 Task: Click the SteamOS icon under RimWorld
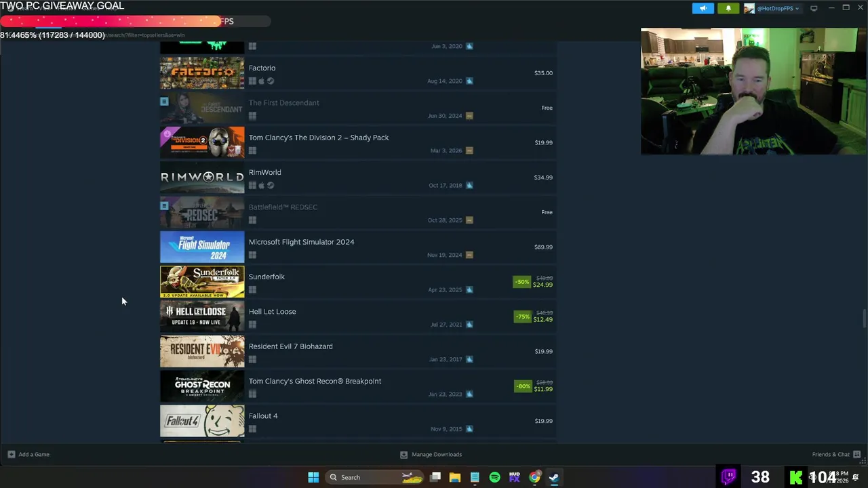coord(271,186)
